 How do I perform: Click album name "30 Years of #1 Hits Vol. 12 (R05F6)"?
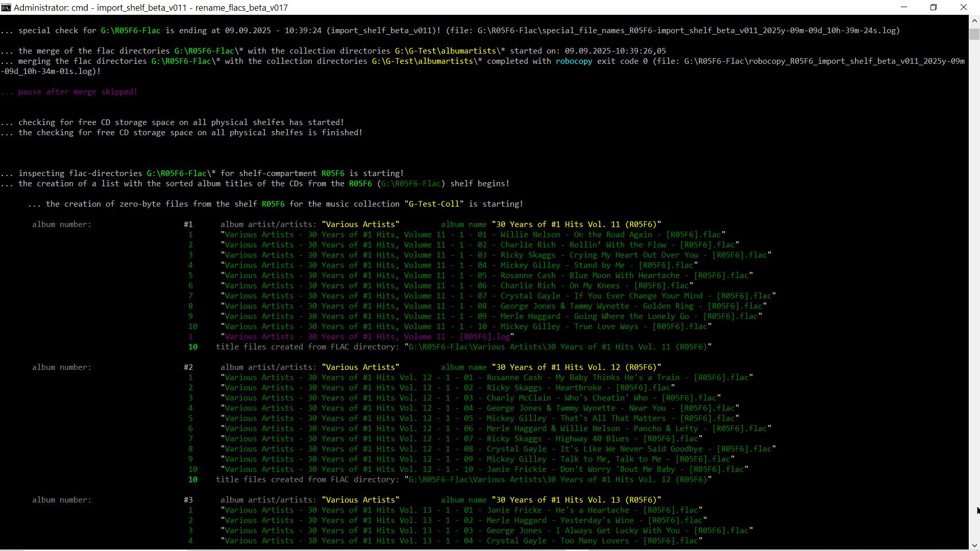pyautogui.click(x=576, y=367)
